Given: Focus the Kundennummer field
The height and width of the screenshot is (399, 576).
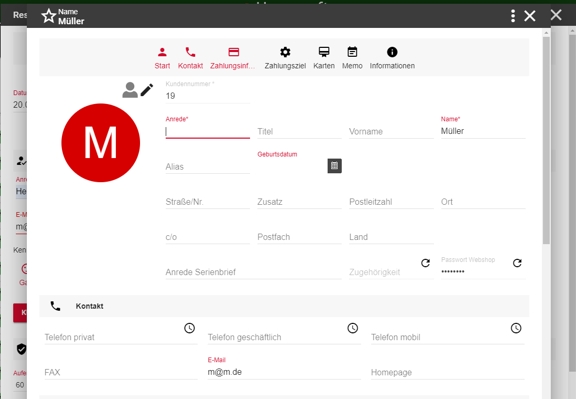Looking at the screenshot, I should pyautogui.click(x=208, y=96).
